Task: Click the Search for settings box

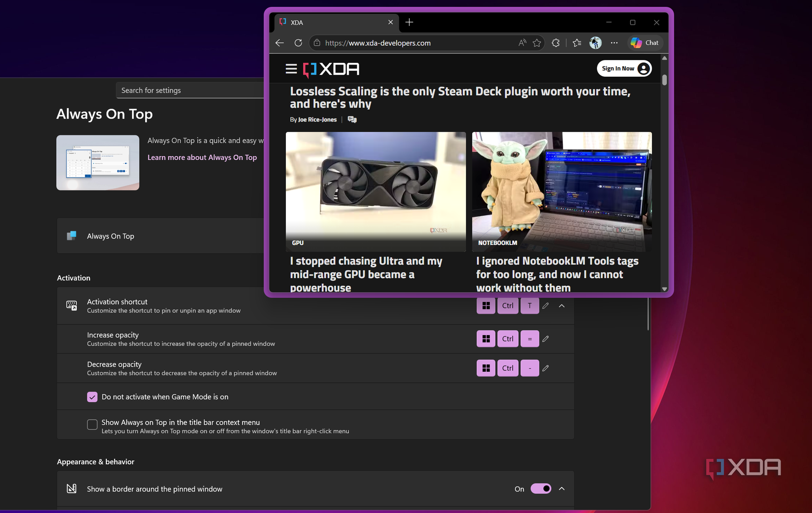Action: coord(190,91)
